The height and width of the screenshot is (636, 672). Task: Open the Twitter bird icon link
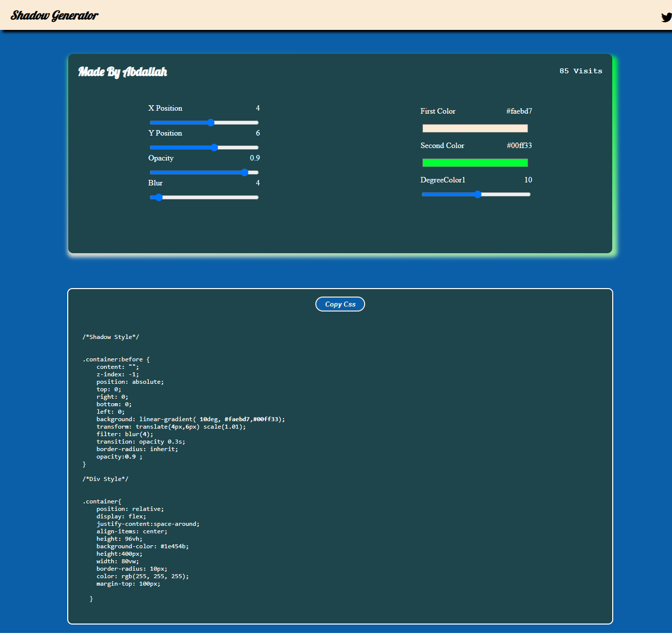(x=667, y=17)
